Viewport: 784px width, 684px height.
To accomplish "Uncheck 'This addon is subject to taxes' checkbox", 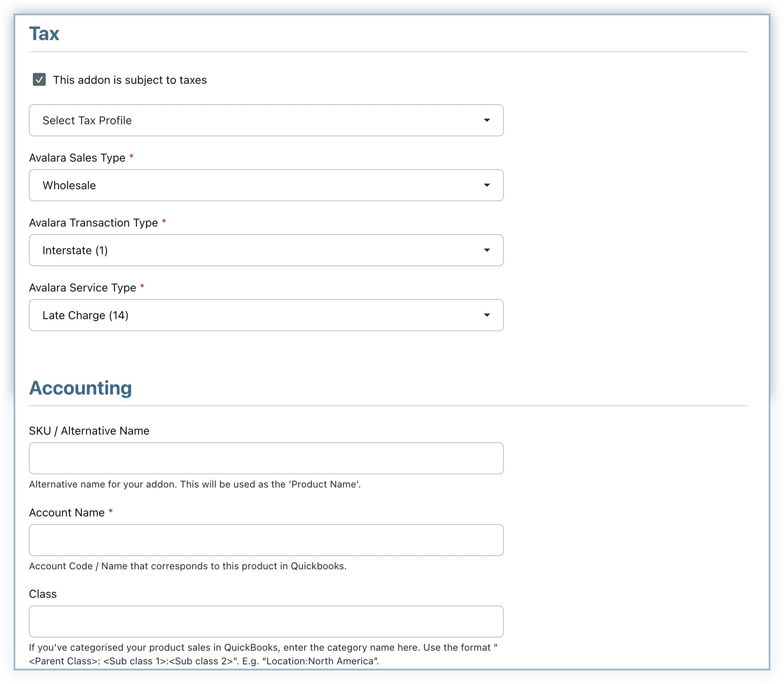I will coord(39,80).
